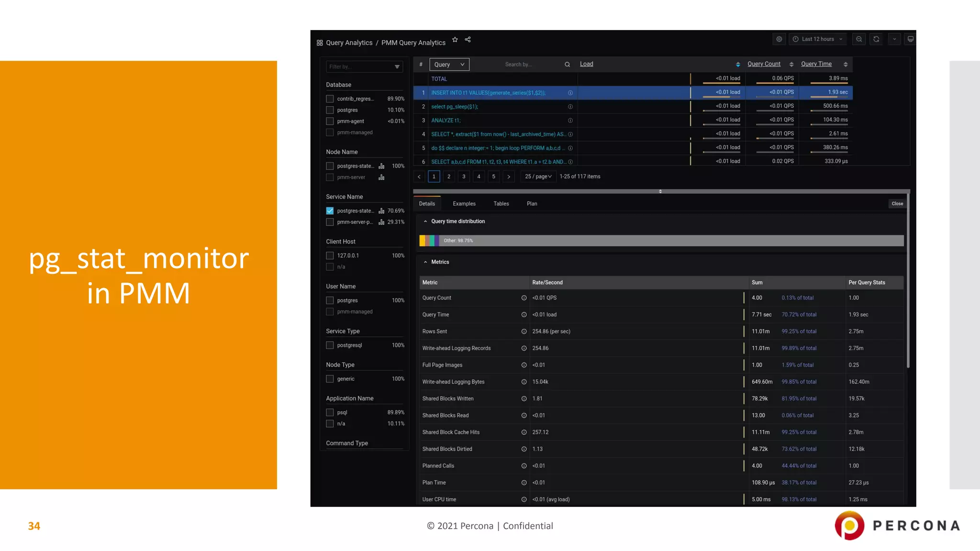Collapse Query time distribution section
Viewport: 980px width, 551px height.
click(x=425, y=221)
